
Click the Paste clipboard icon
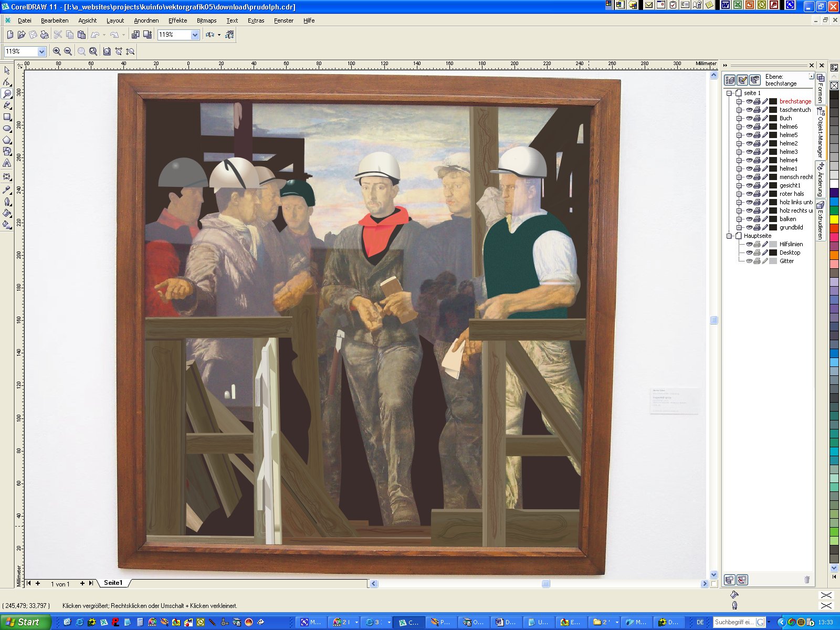tap(81, 35)
